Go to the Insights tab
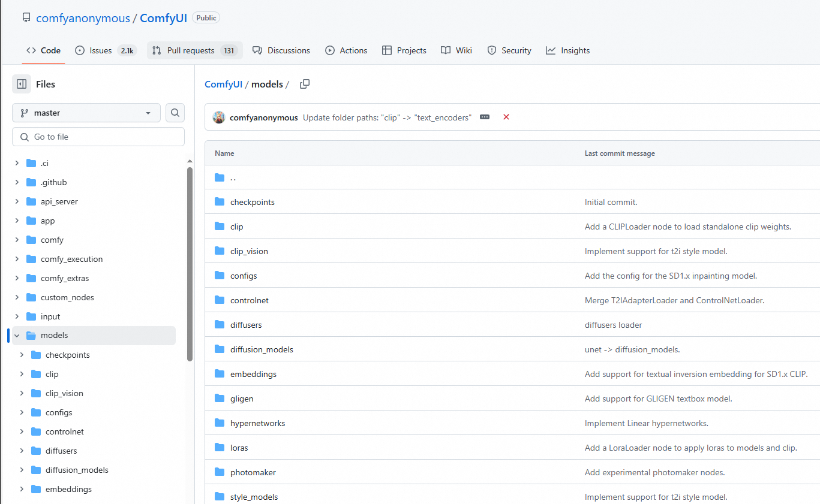Viewport: 820px width, 504px height. click(x=568, y=50)
